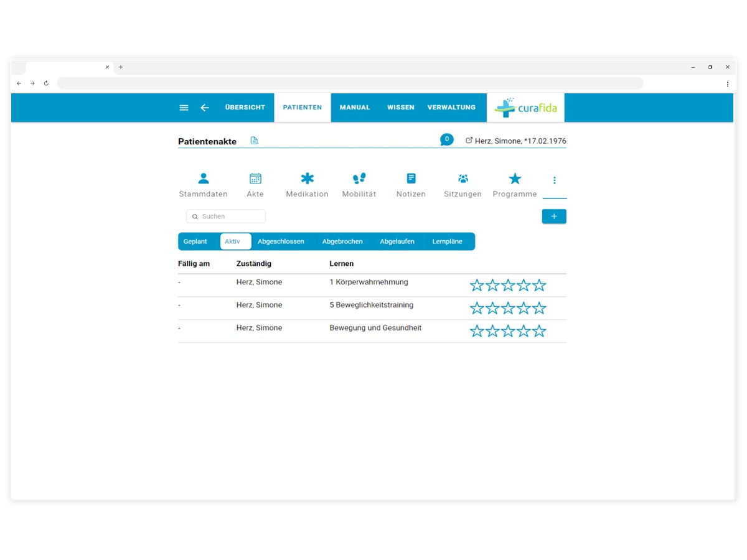This screenshot has width=747, height=560.
Task: Open the Programme star icon
Action: pos(515,179)
